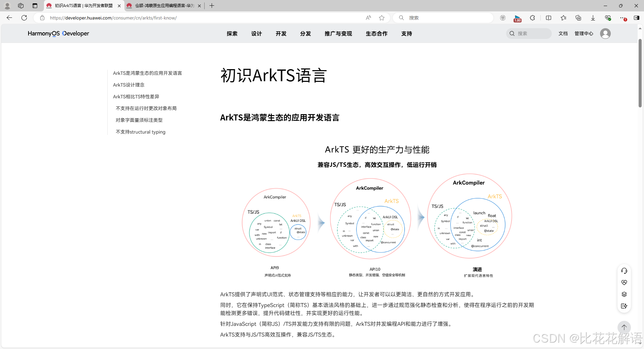
Task: Open the favorites list icon
Action: tap(563, 18)
